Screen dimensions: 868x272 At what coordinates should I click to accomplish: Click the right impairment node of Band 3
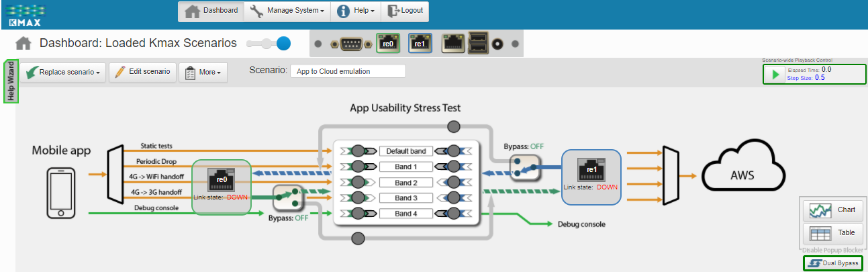(x=454, y=198)
